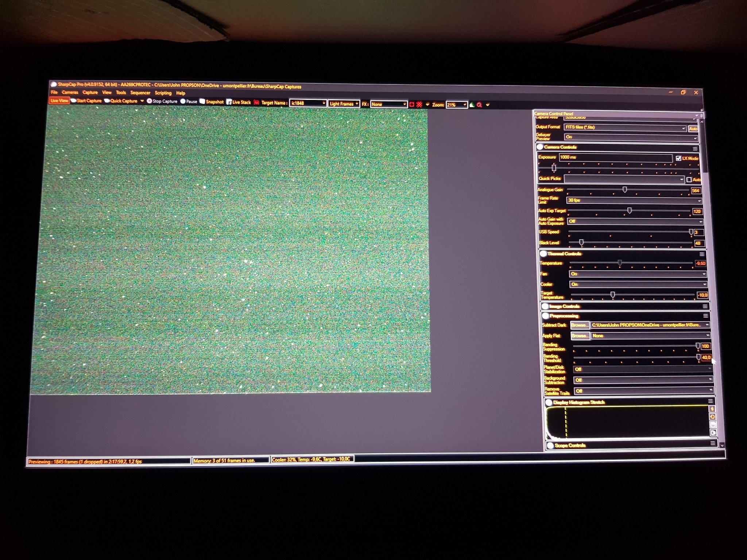
Task: Open the Output Format dropdown
Action: (625, 128)
